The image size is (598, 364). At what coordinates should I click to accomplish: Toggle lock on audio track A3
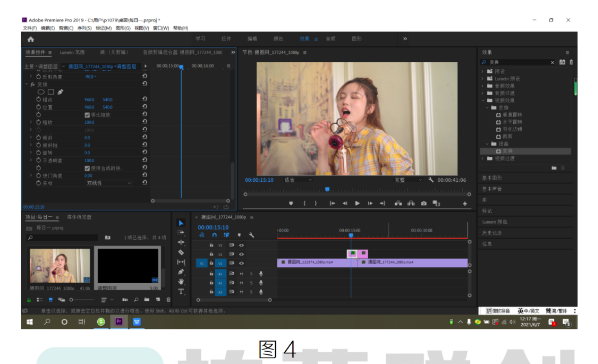tap(211, 292)
